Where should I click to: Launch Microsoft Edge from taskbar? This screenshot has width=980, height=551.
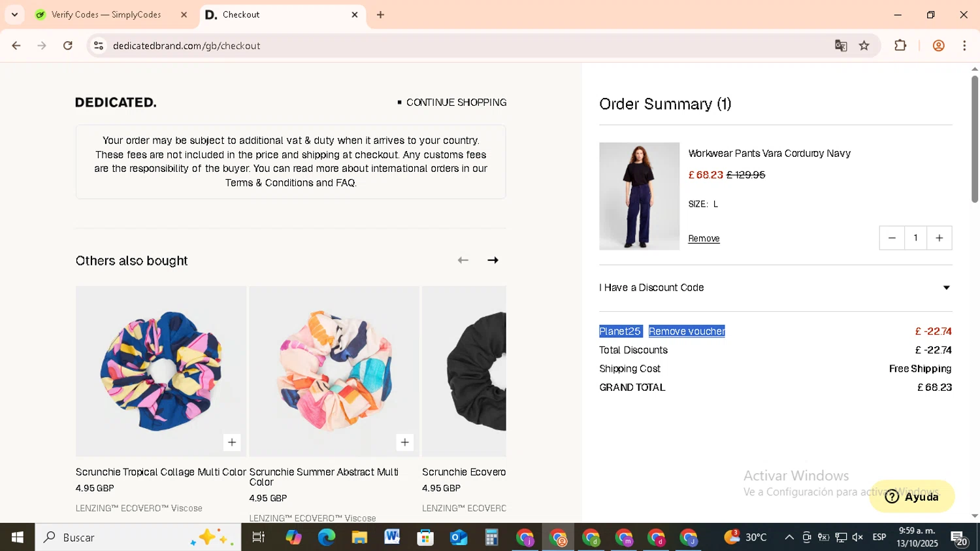(326, 537)
